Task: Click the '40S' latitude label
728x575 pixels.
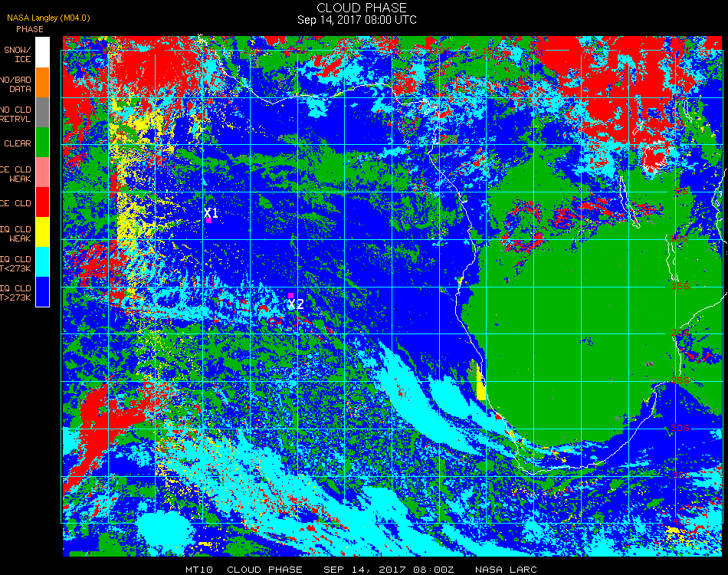Action: (681, 522)
